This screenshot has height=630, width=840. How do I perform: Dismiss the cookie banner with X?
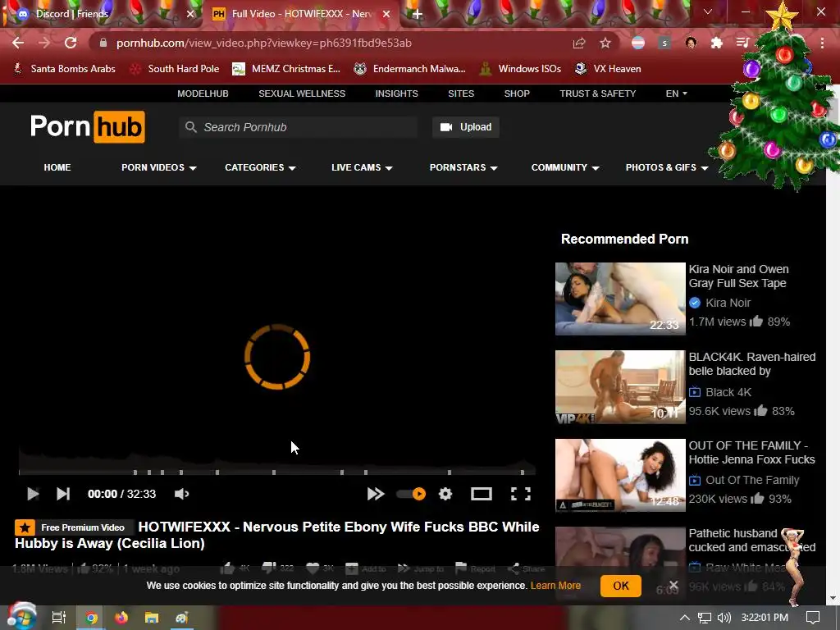[674, 585]
